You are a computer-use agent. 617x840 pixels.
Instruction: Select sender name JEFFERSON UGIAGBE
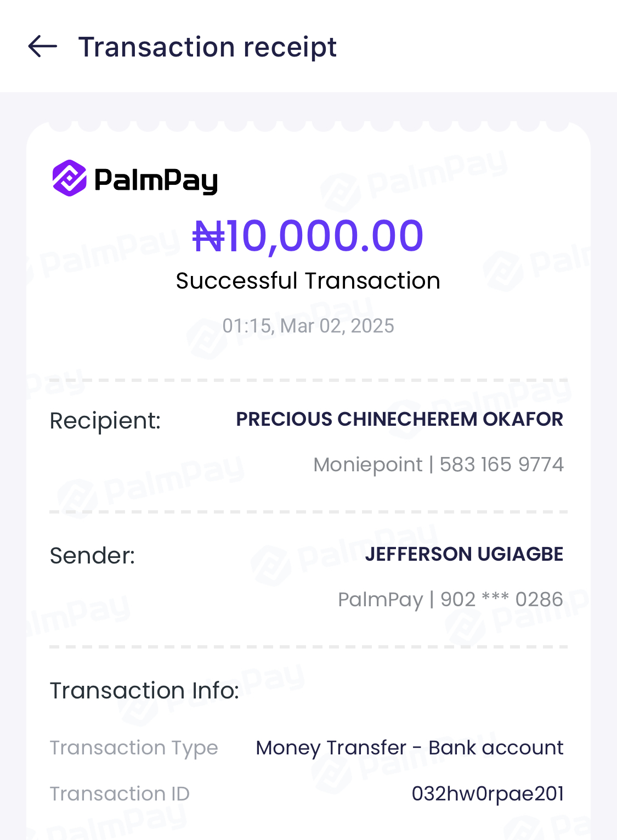click(464, 554)
